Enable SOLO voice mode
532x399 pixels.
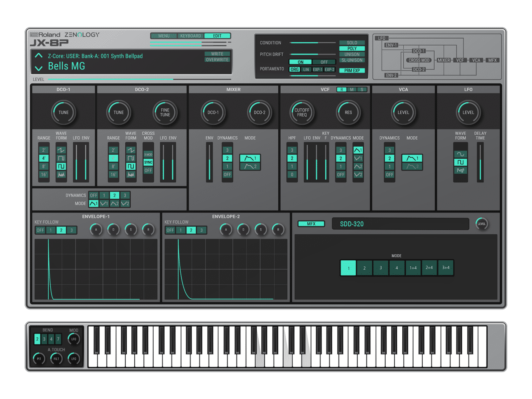(x=352, y=43)
